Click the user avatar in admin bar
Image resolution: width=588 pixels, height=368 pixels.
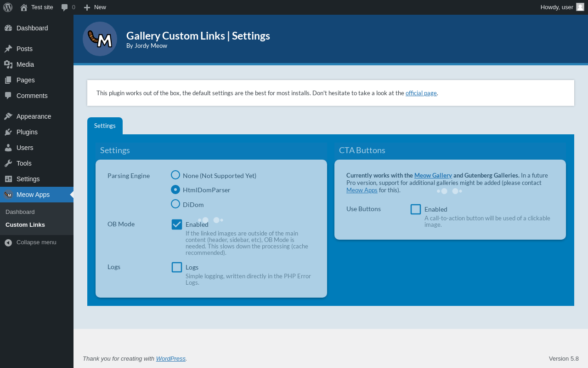(580, 7)
